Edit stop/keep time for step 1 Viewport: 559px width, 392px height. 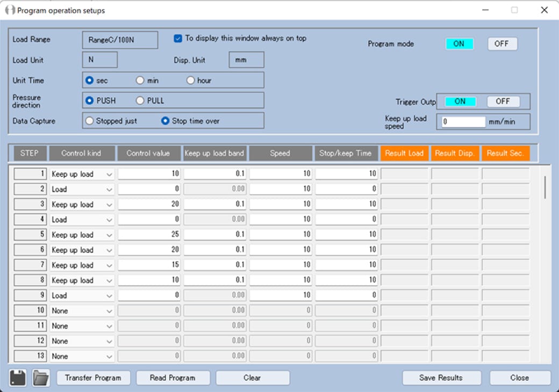pyautogui.click(x=347, y=174)
